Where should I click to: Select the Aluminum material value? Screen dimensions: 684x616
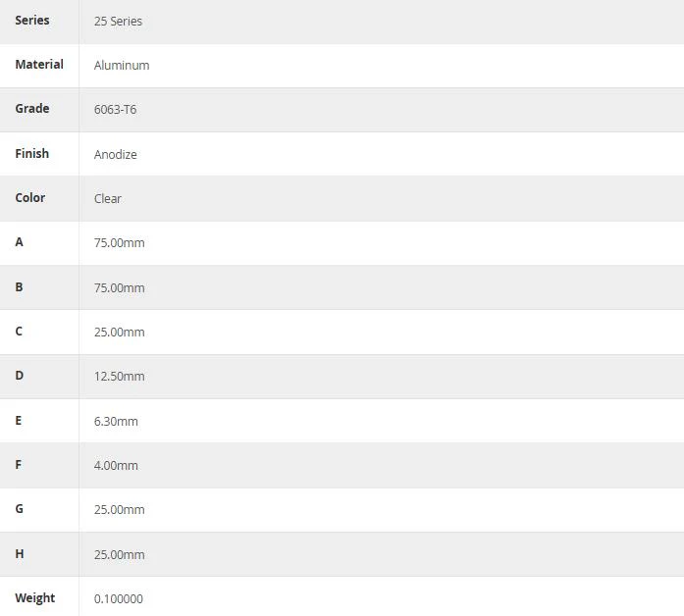pyautogui.click(x=122, y=66)
